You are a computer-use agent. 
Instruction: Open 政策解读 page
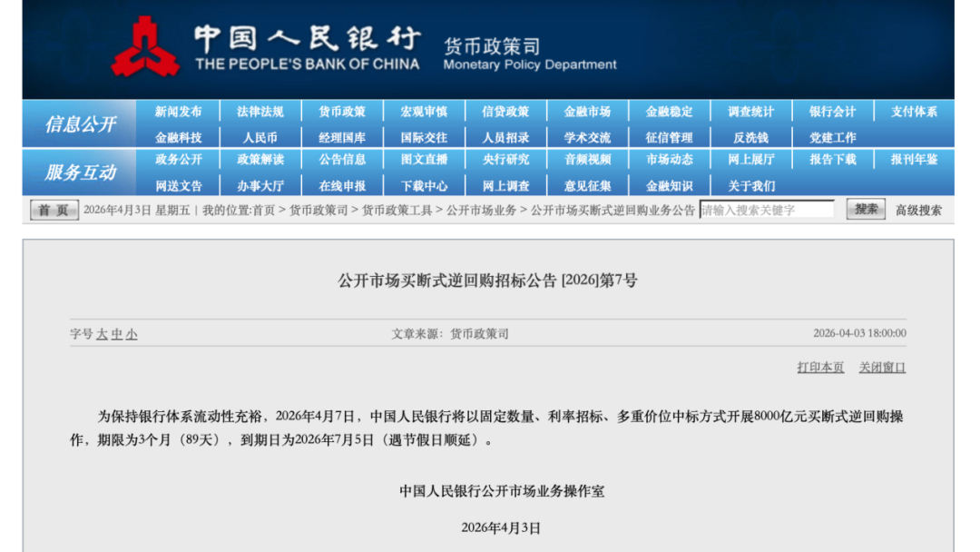pos(260,160)
